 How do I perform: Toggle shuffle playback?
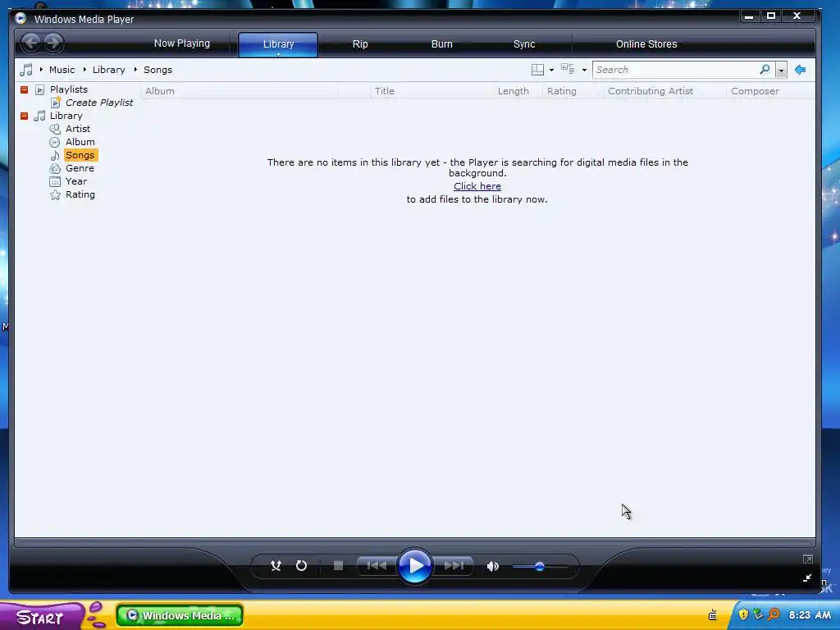pos(276,566)
